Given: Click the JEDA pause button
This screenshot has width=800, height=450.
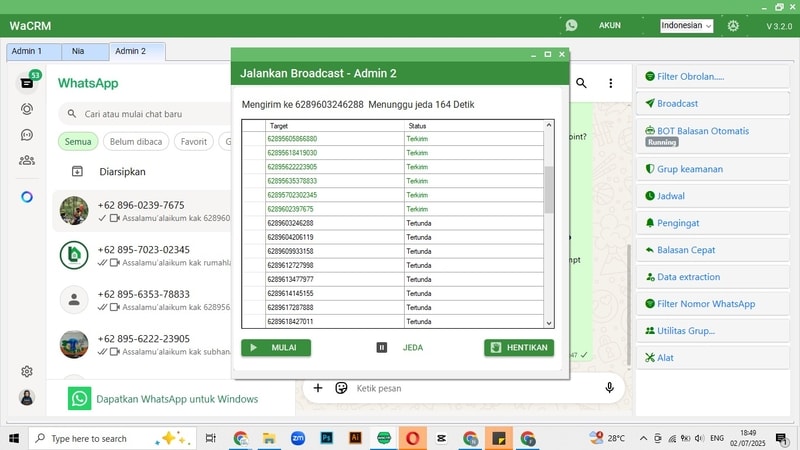Looking at the screenshot, I should [x=399, y=347].
